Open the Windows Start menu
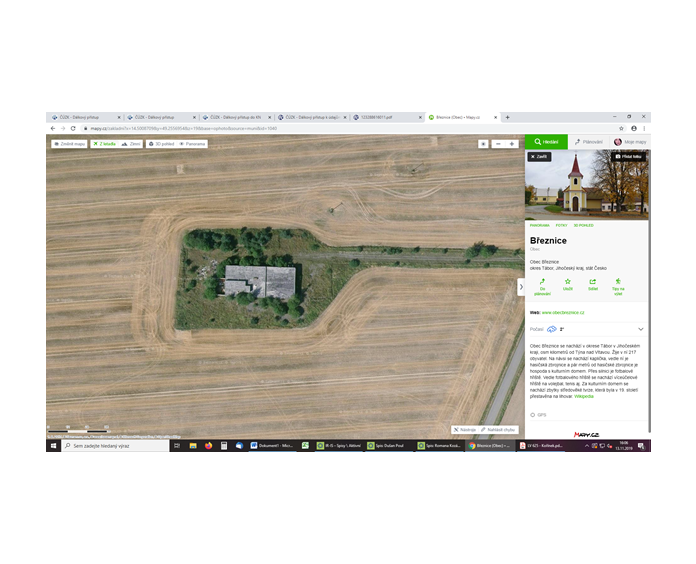 pyautogui.click(x=53, y=446)
